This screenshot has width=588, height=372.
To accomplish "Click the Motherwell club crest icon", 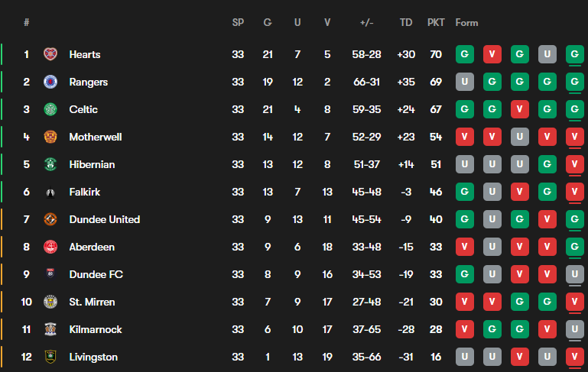I will coord(50,137).
